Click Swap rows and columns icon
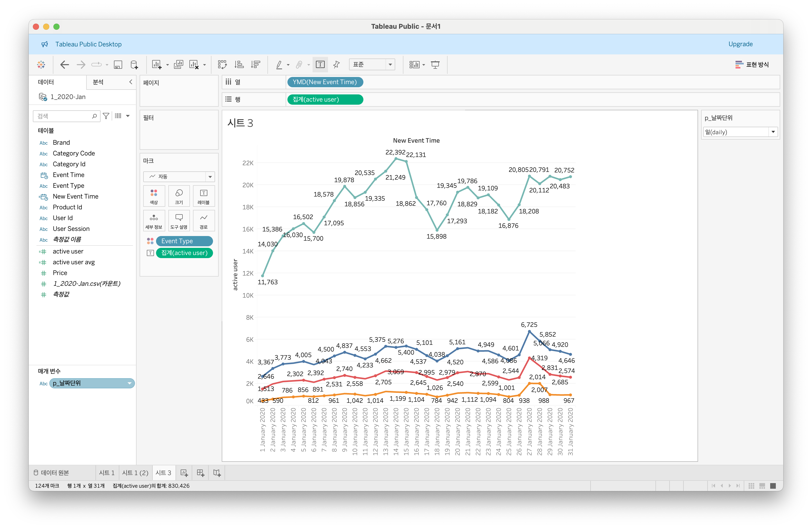The height and width of the screenshot is (529, 812). pyautogui.click(x=222, y=64)
